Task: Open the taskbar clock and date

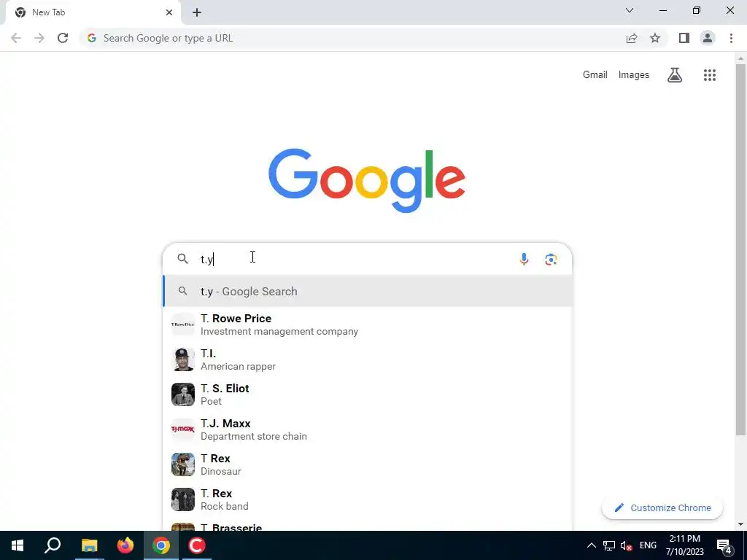Action: (x=684, y=545)
